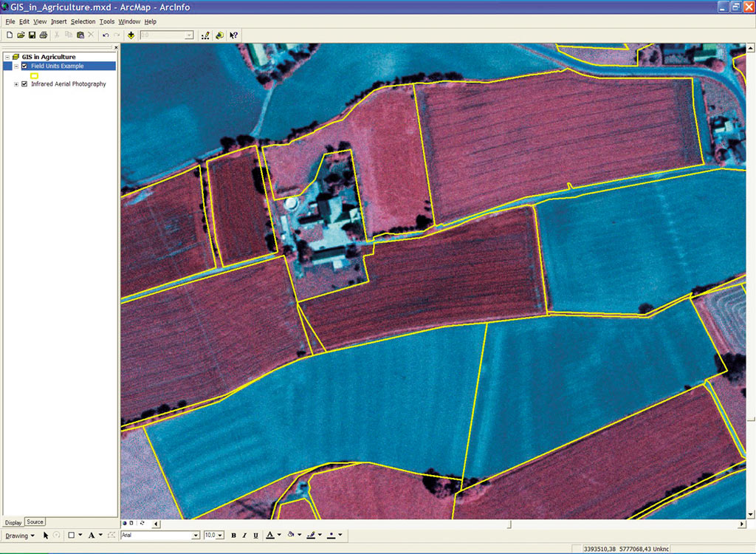This screenshot has width=756, height=554.
Task: Click the Redo arrow icon
Action: click(x=117, y=35)
